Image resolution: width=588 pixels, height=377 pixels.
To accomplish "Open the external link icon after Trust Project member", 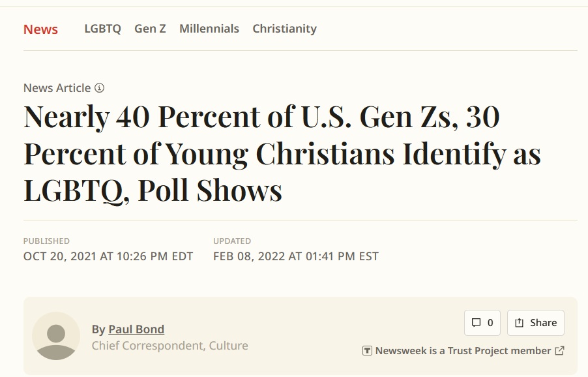I will click(x=559, y=351).
